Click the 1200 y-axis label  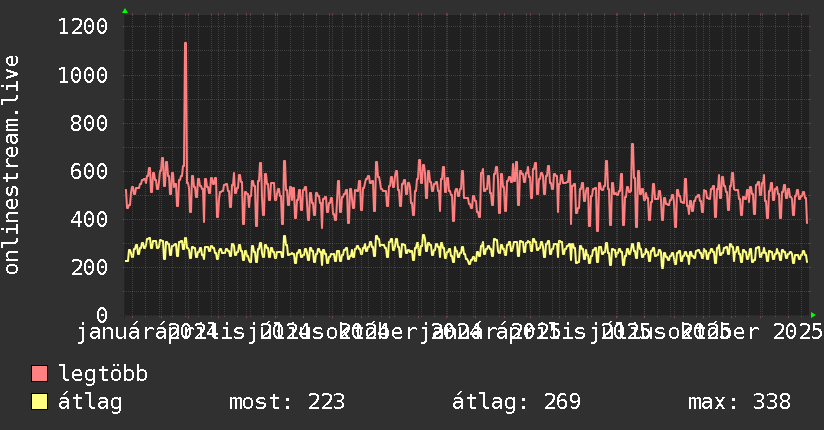click(83, 26)
